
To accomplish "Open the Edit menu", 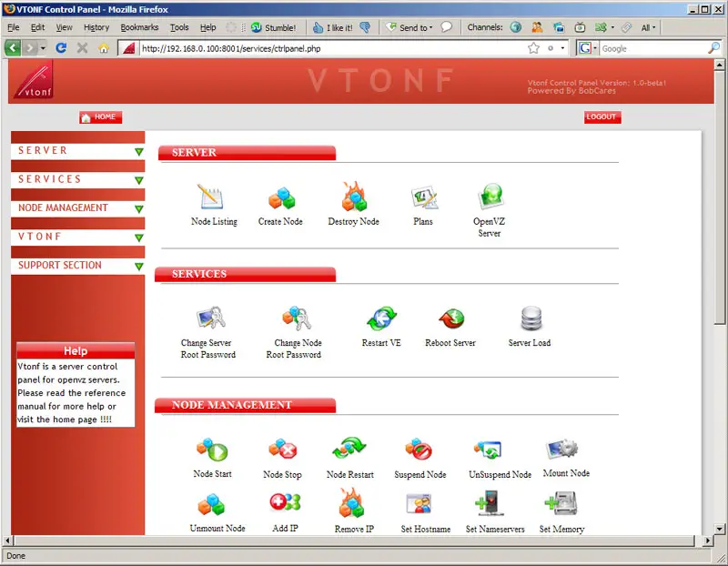I will pos(37,27).
